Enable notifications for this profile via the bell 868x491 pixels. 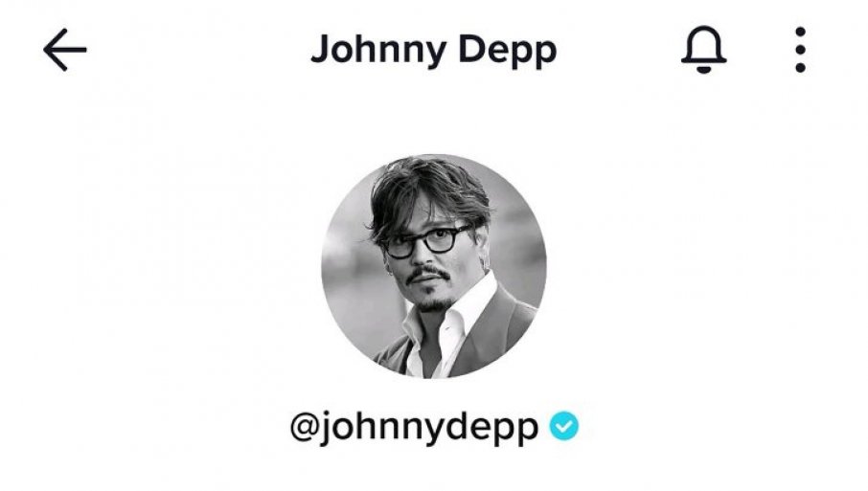pos(703,50)
